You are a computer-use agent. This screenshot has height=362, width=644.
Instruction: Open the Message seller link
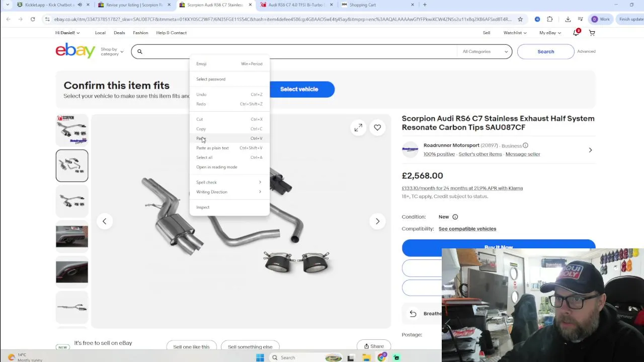point(523,154)
